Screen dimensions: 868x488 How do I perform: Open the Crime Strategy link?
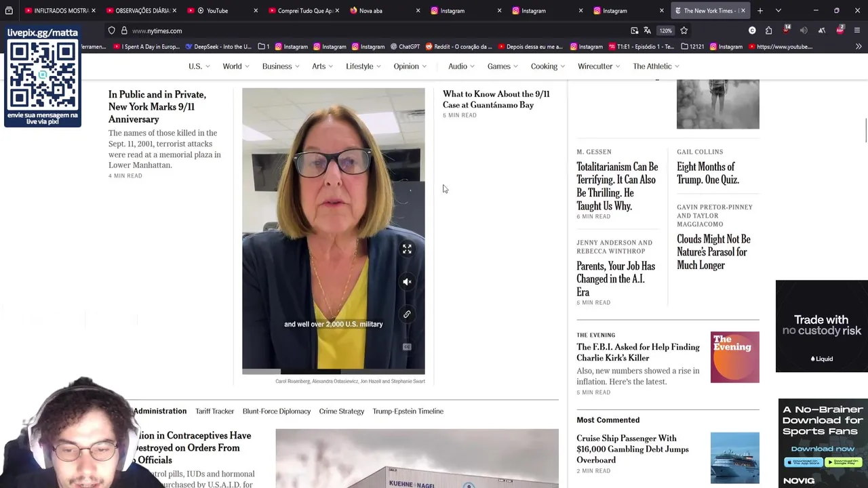[x=341, y=411]
